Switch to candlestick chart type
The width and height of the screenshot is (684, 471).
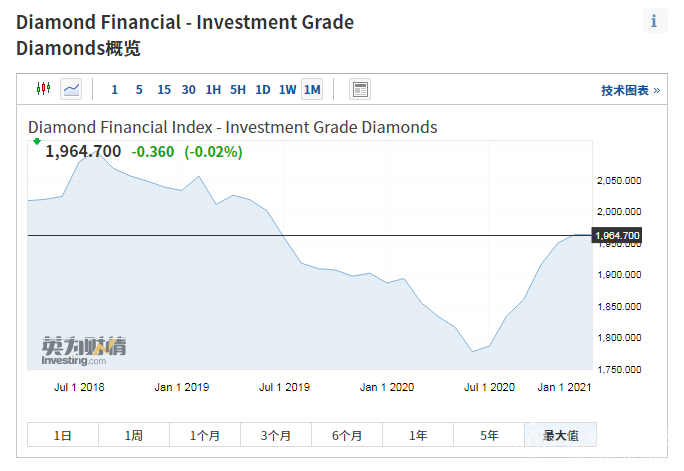(43, 89)
